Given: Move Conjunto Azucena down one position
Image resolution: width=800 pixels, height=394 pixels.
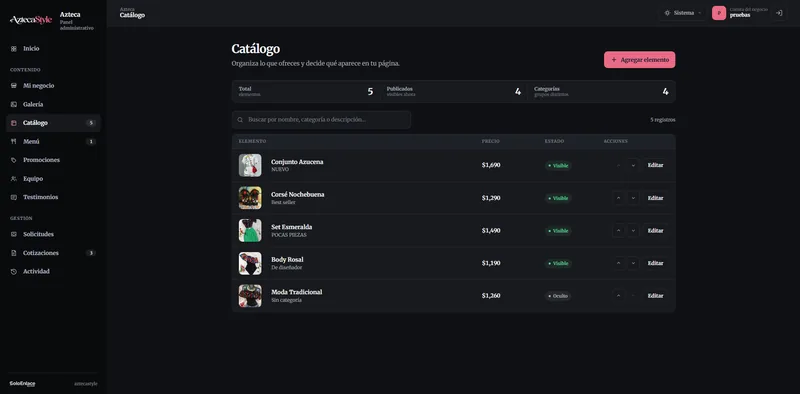Looking at the screenshot, I should [x=633, y=165].
